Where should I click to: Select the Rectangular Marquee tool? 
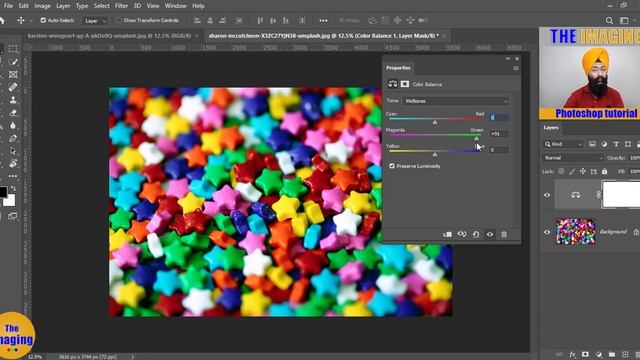pyautogui.click(x=13, y=49)
